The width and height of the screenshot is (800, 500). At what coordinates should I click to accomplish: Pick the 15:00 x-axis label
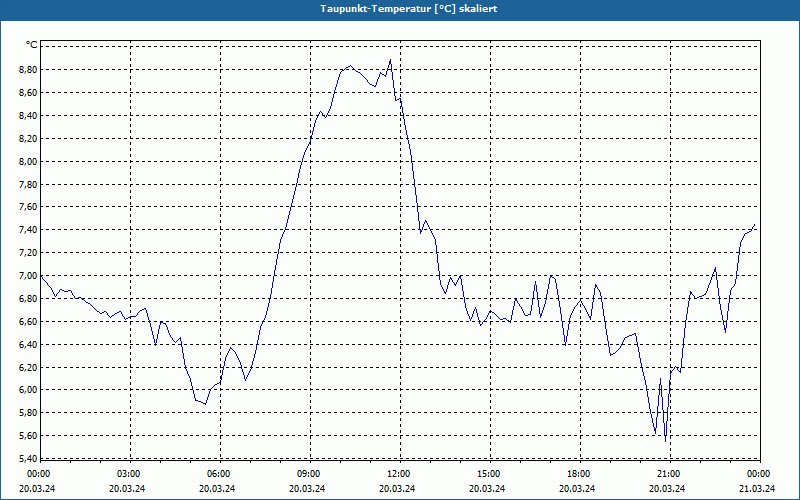pos(490,473)
